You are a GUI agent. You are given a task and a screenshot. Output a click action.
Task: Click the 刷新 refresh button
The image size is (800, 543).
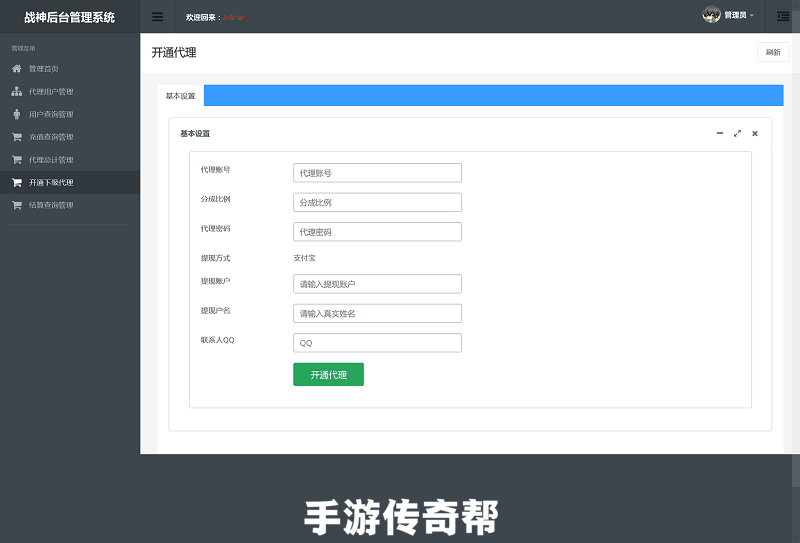pyautogui.click(x=773, y=52)
